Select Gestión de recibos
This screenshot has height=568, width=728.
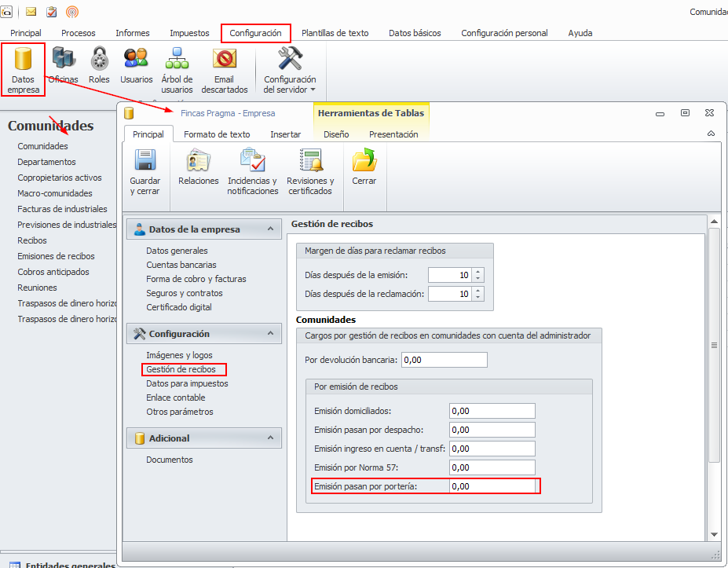(x=181, y=369)
